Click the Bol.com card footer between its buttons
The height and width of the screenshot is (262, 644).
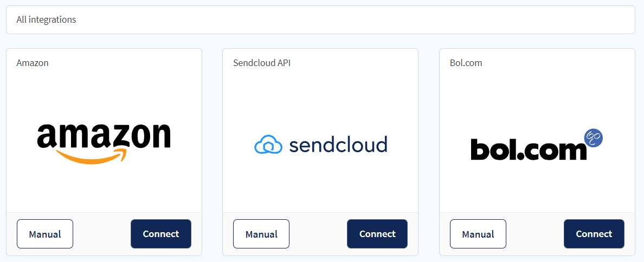pyautogui.click(x=535, y=234)
